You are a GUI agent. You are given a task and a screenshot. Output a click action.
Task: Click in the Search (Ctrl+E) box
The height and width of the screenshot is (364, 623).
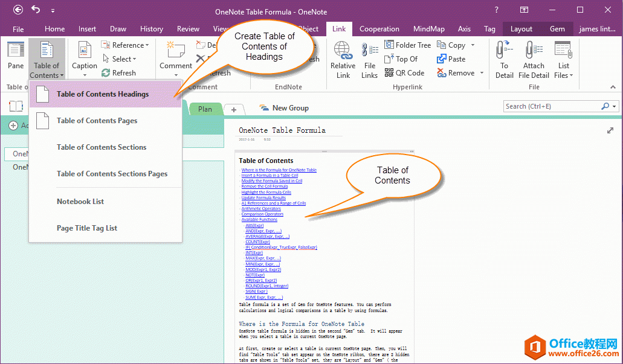point(551,106)
